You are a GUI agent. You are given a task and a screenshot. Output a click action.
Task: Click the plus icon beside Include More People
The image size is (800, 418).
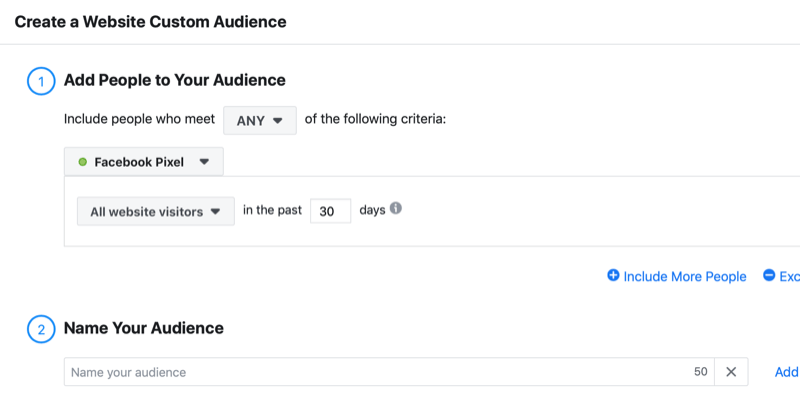[x=613, y=276]
